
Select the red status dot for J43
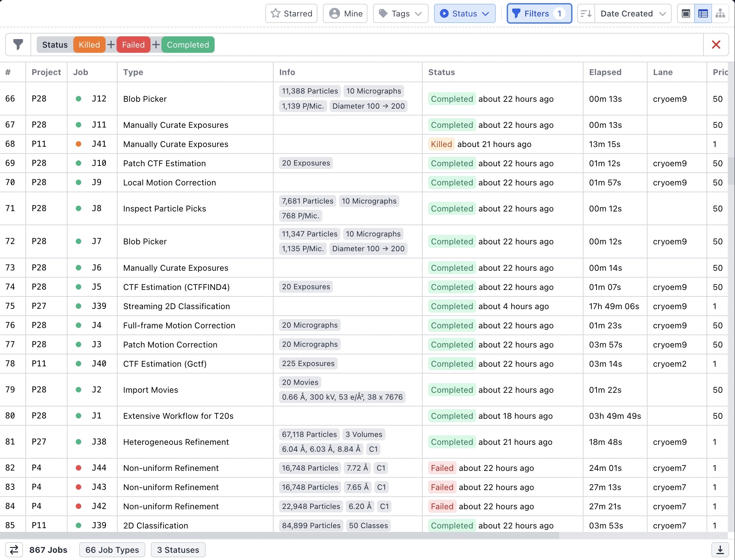(79, 487)
